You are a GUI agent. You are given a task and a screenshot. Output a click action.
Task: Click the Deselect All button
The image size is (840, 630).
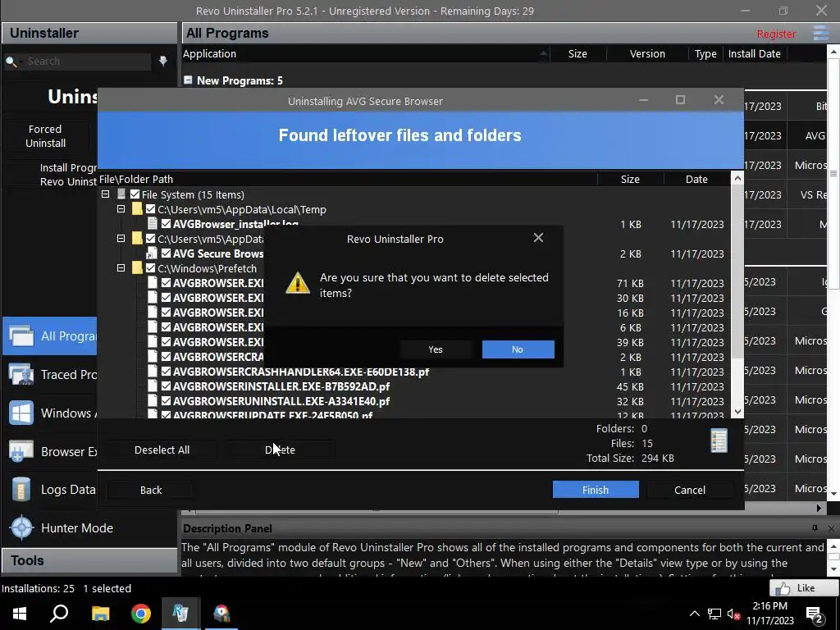coord(162,450)
